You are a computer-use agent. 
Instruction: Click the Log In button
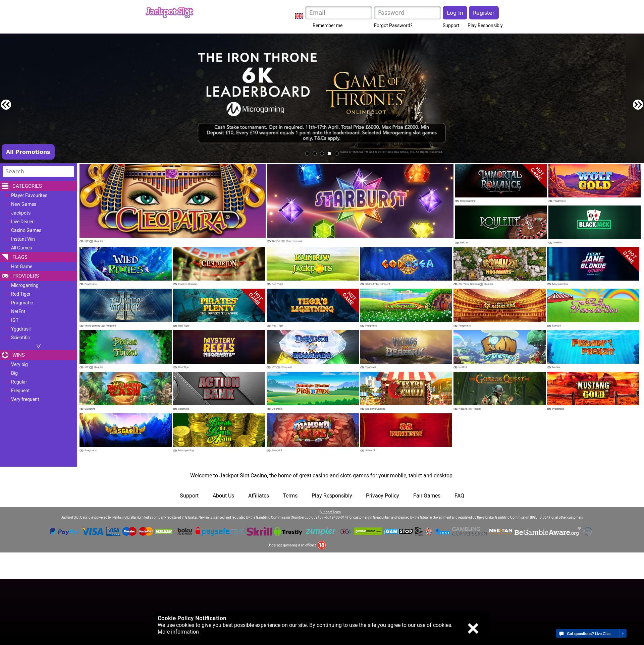click(x=455, y=13)
